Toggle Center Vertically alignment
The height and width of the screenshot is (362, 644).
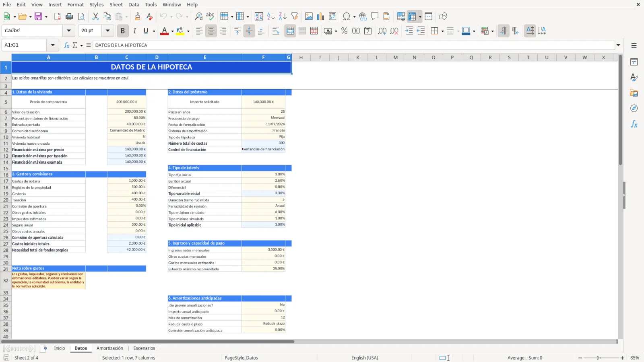click(249, 31)
